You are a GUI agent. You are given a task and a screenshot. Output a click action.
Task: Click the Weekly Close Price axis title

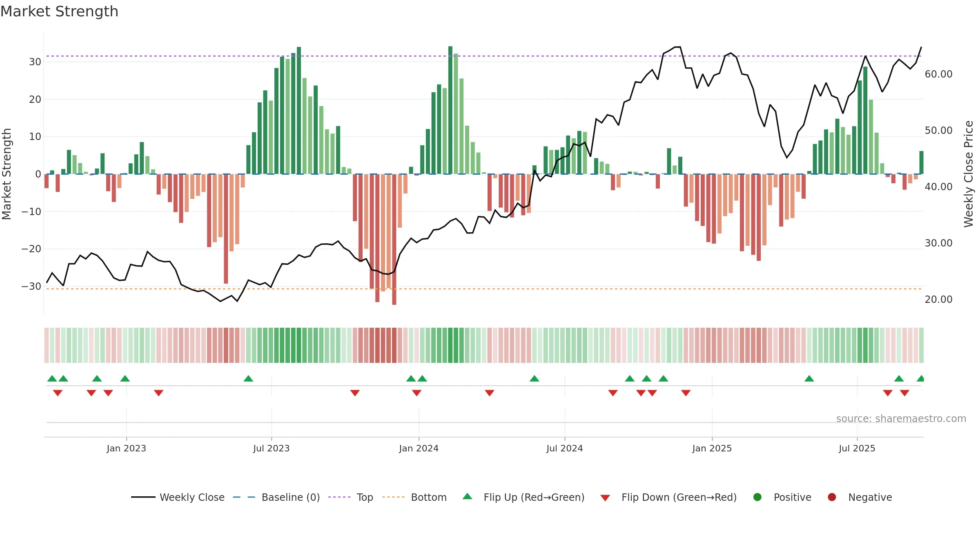point(969,174)
